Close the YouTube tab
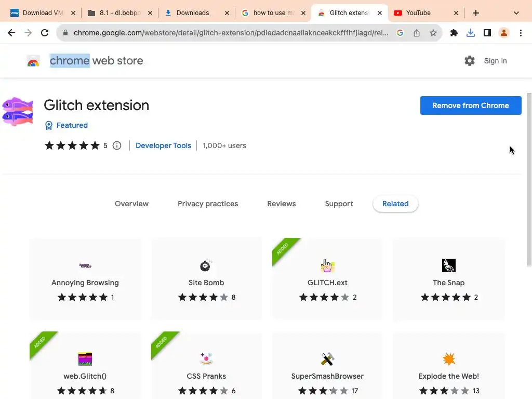 (x=456, y=13)
